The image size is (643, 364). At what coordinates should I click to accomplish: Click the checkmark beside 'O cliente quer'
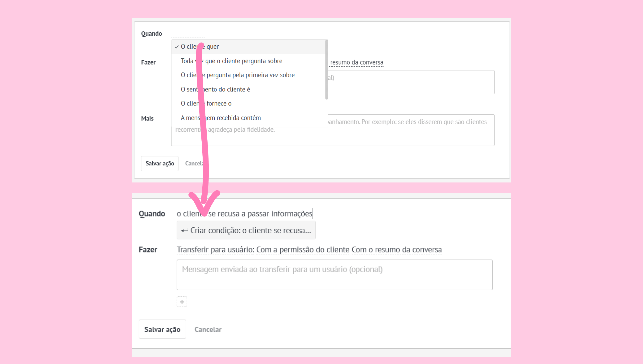coord(177,47)
